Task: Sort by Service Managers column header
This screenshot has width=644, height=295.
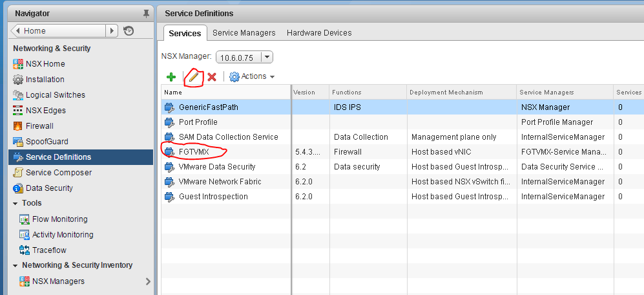Action: [x=565, y=93]
